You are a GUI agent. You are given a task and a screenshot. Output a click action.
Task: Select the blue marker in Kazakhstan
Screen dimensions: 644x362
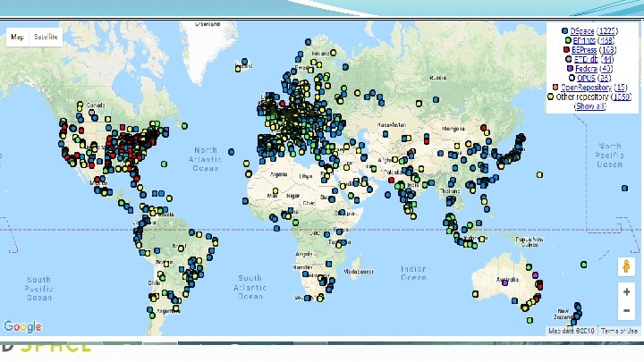click(386, 134)
